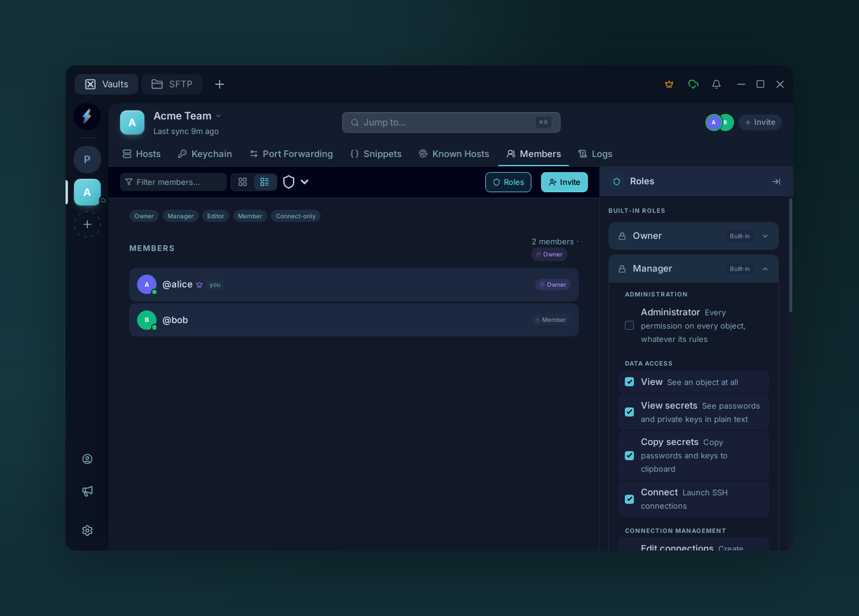Click the crown icon next to @alice
The image size is (859, 616).
199,285
